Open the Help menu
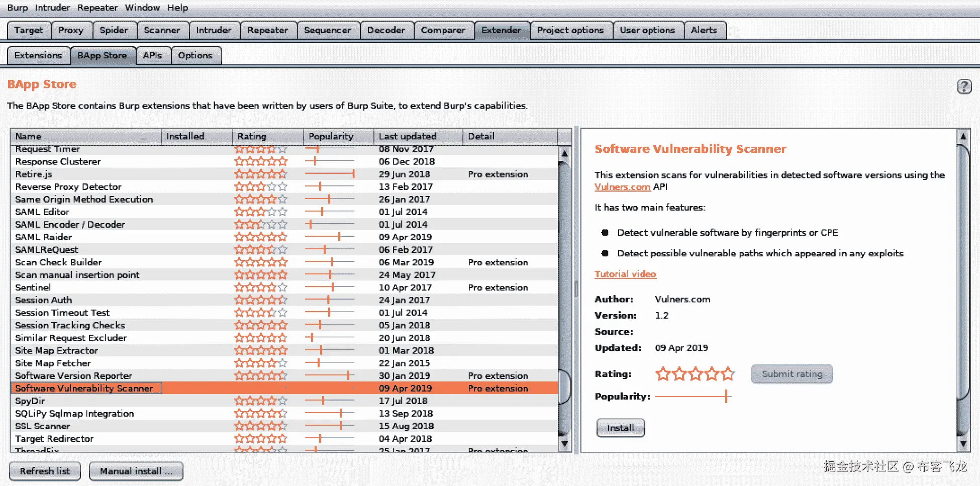Viewport: 980px width, 486px height. pyautogui.click(x=178, y=8)
